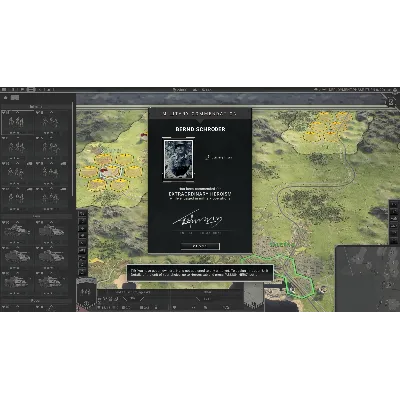Click the top icon in left map toolbar
400x400 pixels.
[x=82, y=214]
